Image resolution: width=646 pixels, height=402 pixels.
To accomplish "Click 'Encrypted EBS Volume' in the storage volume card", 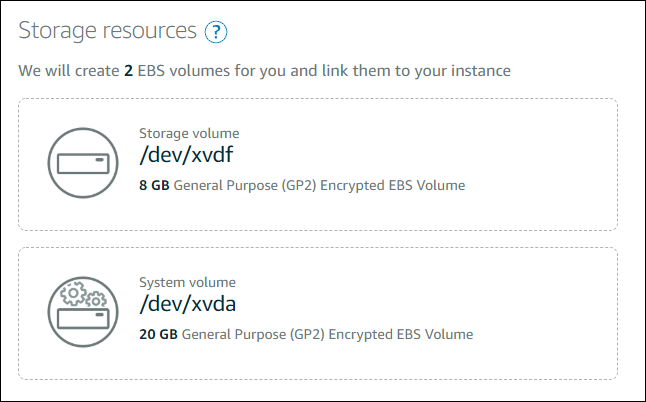I will click(394, 185).
